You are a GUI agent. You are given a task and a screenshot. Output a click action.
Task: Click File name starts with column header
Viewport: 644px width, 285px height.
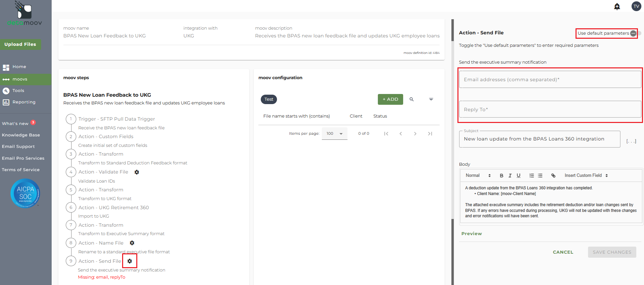297,116
